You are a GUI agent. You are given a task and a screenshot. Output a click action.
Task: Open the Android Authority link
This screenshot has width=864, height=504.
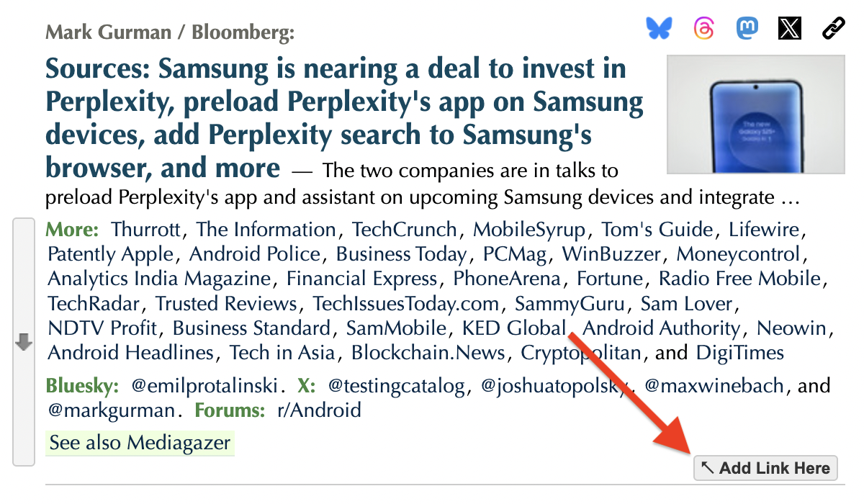[x=661, y=328]
